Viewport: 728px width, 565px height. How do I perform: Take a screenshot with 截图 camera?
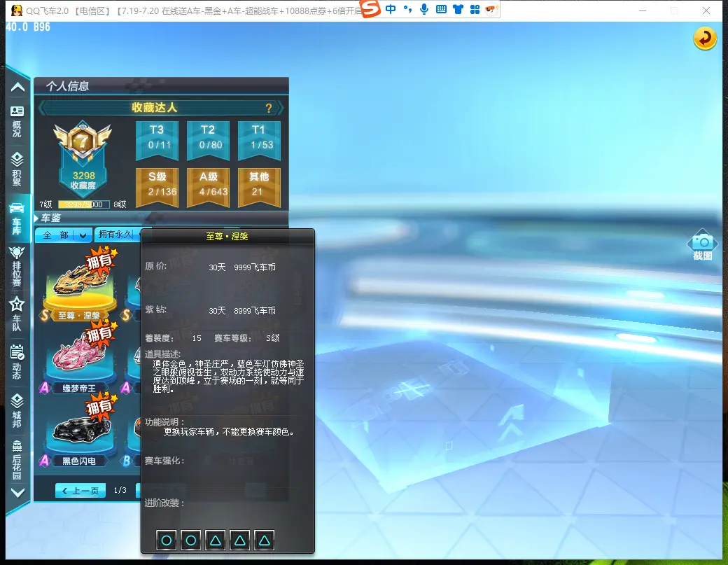(x=703, y=244)
